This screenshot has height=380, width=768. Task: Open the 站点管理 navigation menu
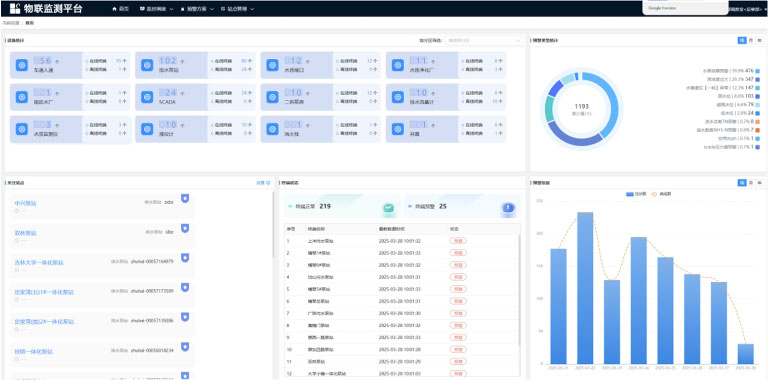tap(238, 9)
